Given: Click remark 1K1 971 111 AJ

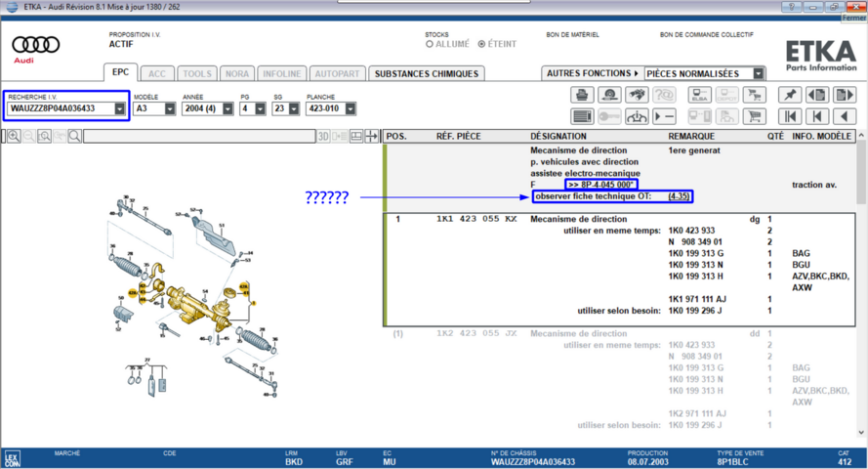Looking at the screenshot, I should 697,299.
